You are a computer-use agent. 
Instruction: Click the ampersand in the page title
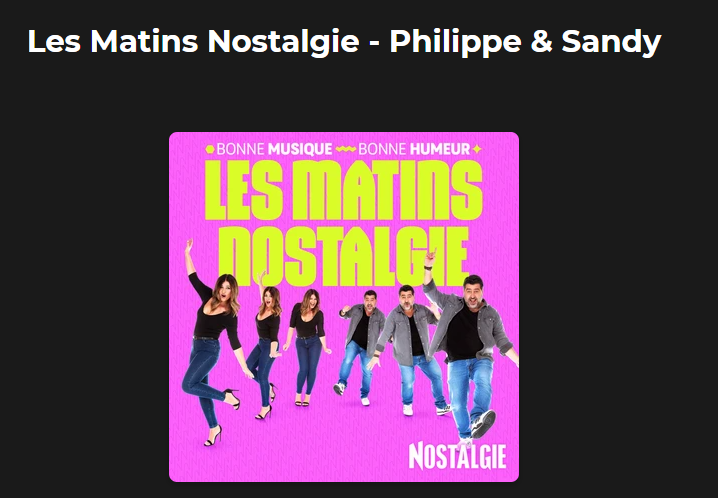click(x=542, y=41)
